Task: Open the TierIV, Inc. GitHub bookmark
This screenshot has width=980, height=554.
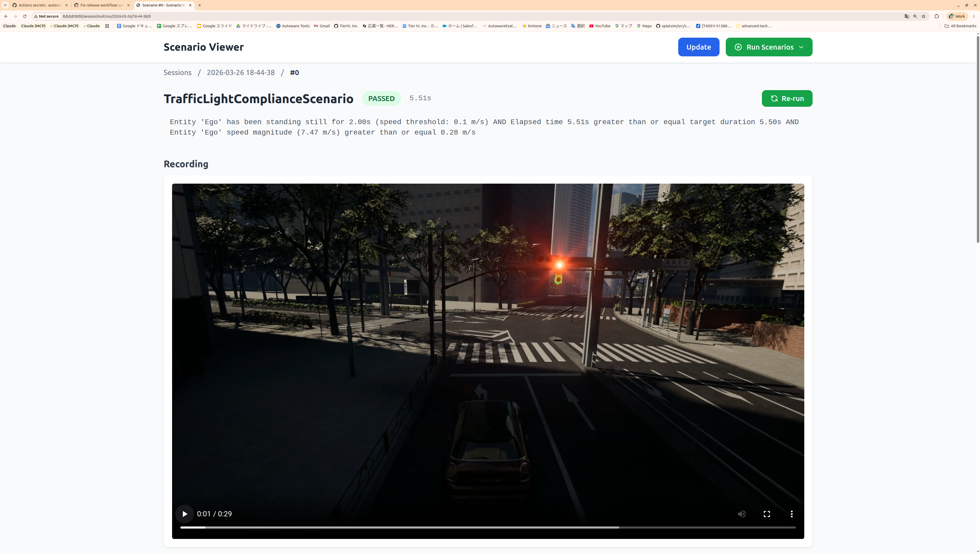Action: [346, 26]
